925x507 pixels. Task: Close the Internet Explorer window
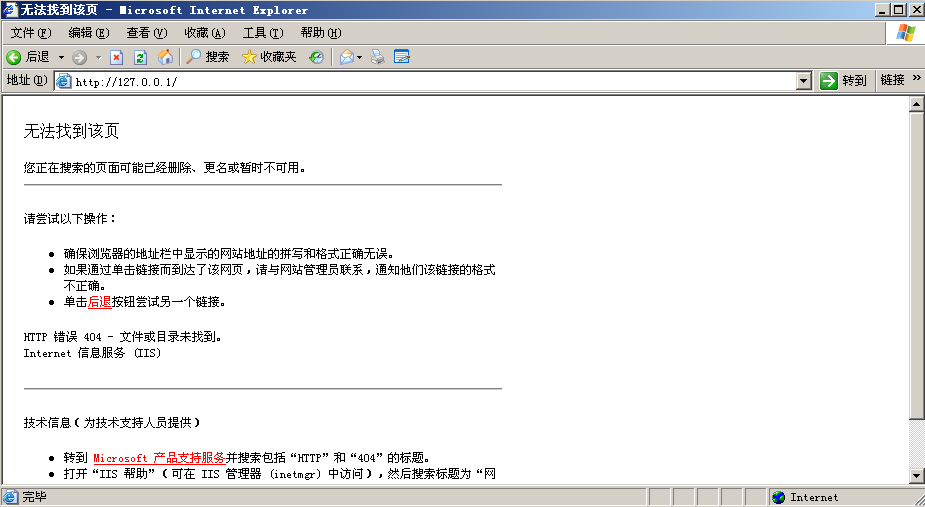coord(916,9)
